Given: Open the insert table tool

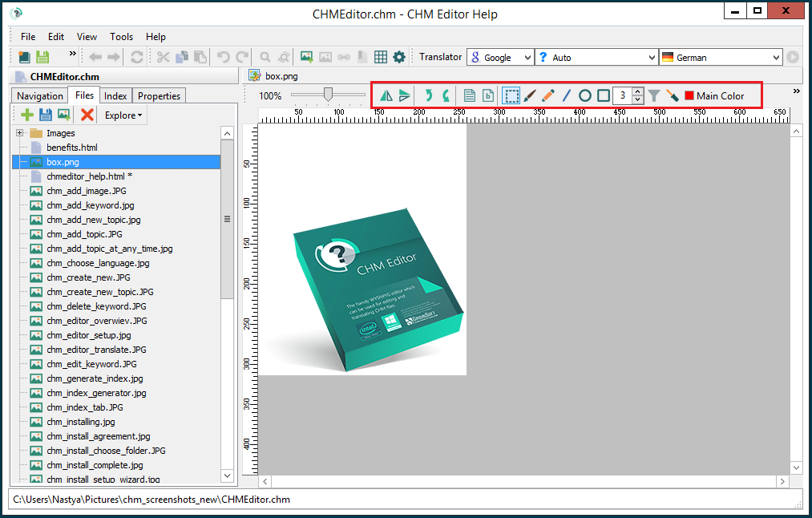Looking at the screenshot, I should coord(380,57).
